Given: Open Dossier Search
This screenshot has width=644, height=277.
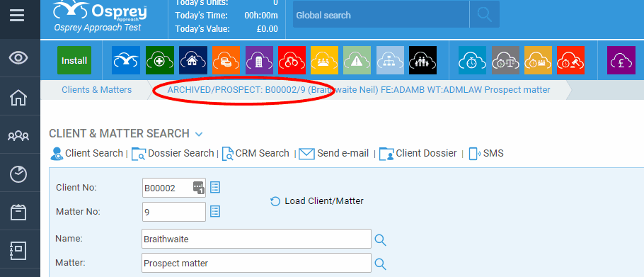Looking at the screenshot, I should click(x=173, y=153).
